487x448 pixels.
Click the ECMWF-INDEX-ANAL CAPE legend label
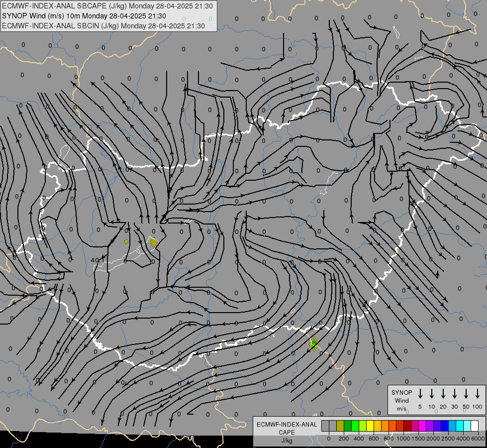click(x=287, y=428)
